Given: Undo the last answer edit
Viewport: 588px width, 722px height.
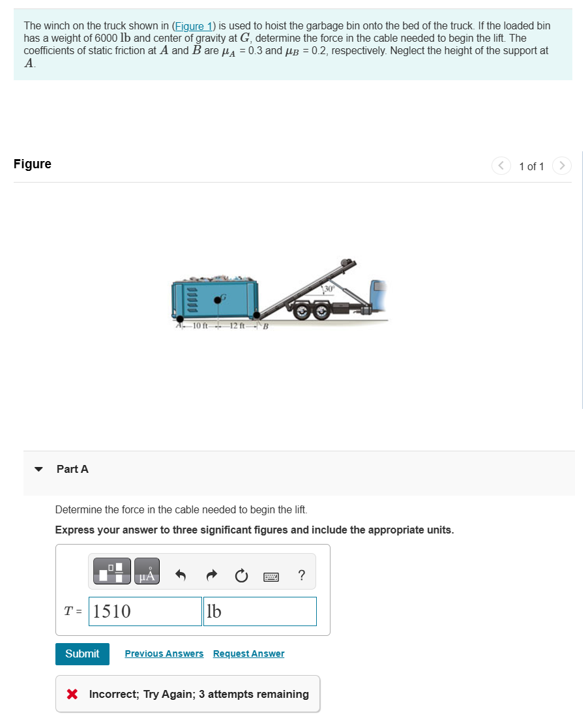Looking at the screenshot, I should (x=181, y=575).
